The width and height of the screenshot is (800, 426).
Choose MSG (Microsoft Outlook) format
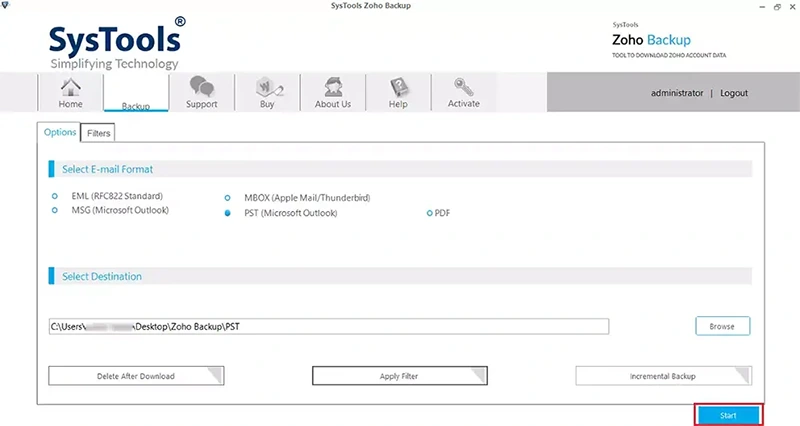pyautogui.click(x=55, y=210)
